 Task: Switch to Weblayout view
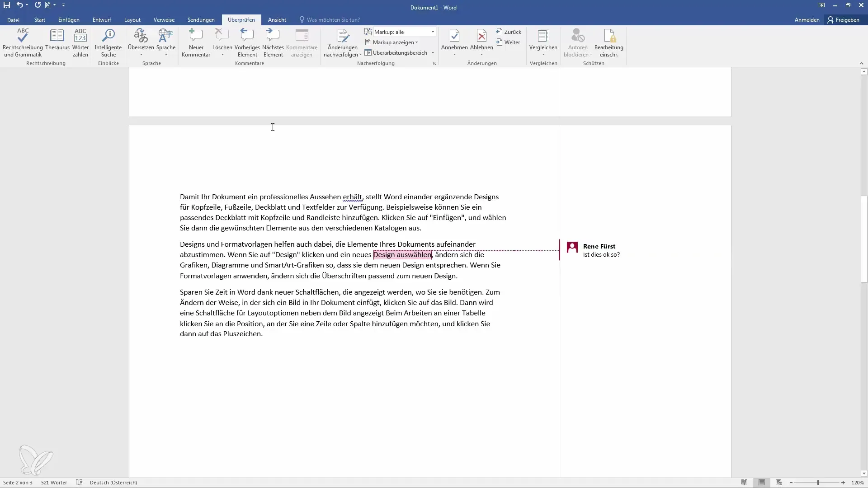778,483
